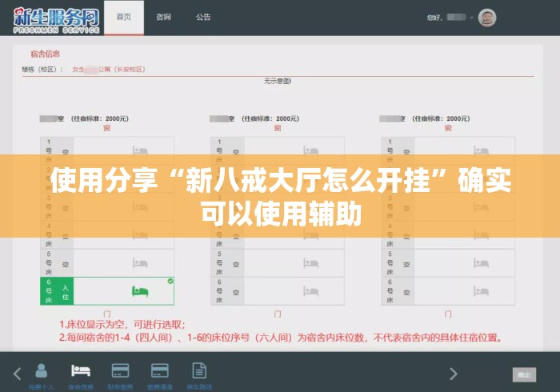This screenshot has width=560, height=392.
Task: Click the 长安校区 building link
Action: [109, 70]
